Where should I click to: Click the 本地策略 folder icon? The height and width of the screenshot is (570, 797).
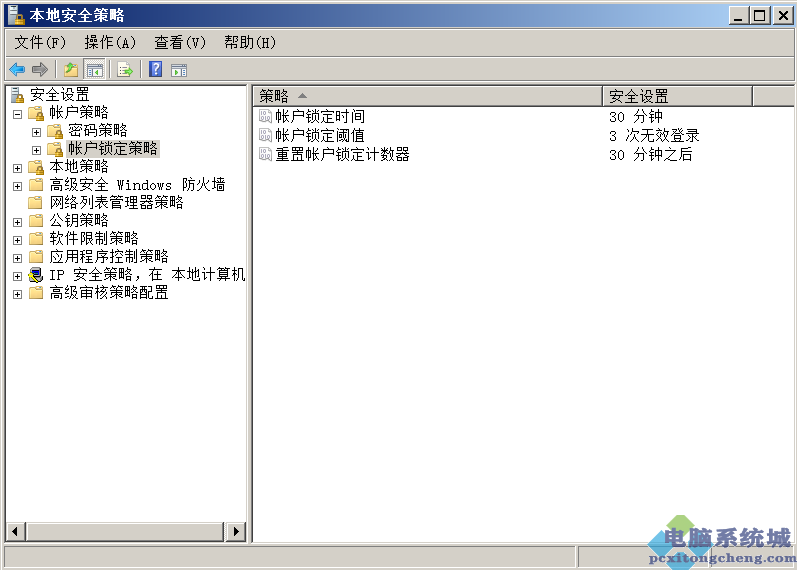(36, 167)
